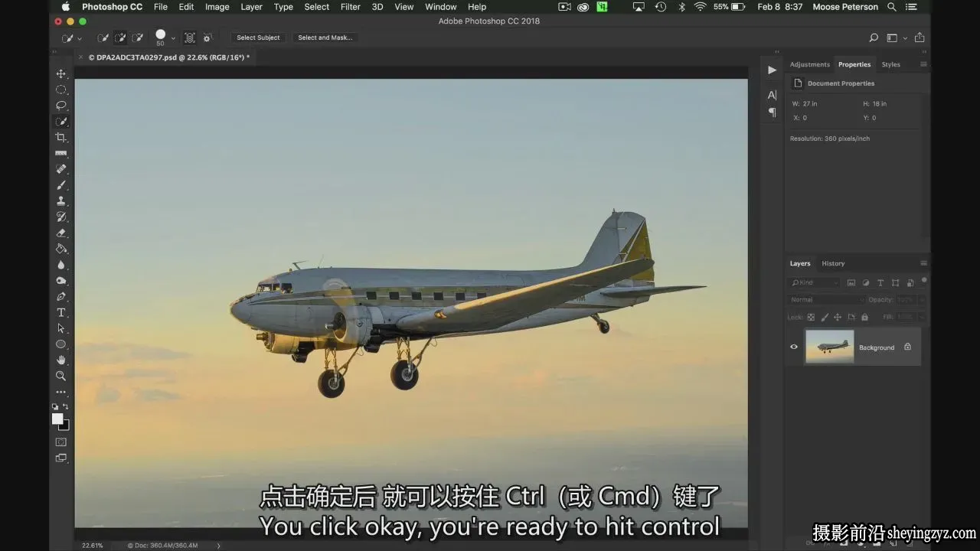Select the Clone Stamp tool
This screenshot has width=980, height=551.
click(61, 201)
